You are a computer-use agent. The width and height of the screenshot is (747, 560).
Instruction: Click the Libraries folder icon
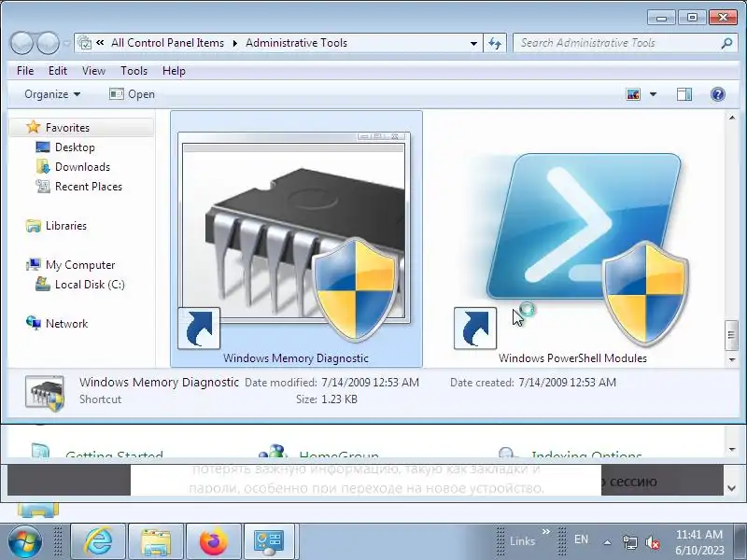[x=34, y=226]
